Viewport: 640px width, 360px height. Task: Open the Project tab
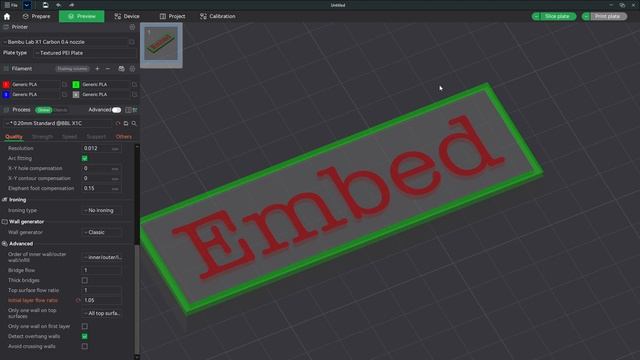tap(172, 16)
